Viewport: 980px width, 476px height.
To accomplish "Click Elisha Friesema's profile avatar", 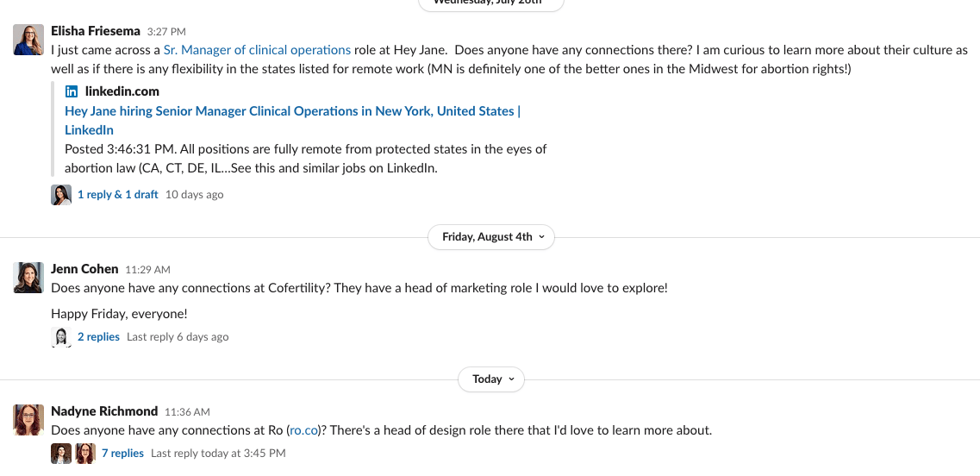I will pyautogui.click(x=28, y=40).
